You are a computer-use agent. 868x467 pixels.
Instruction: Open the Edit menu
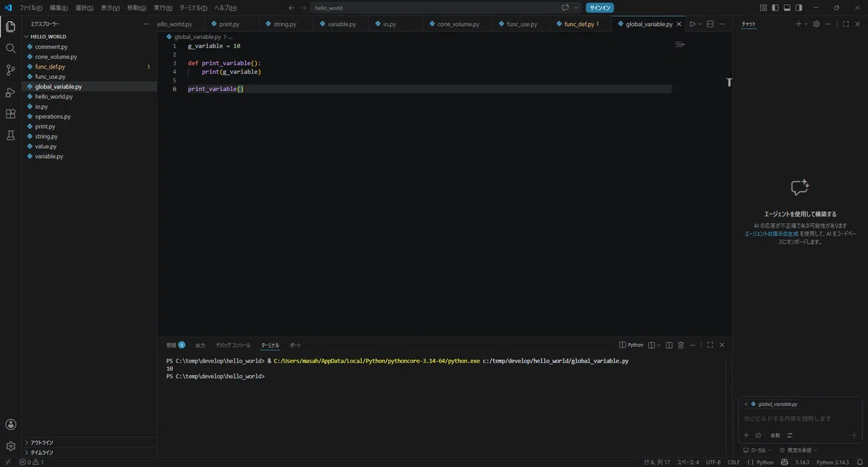[59, 8]
